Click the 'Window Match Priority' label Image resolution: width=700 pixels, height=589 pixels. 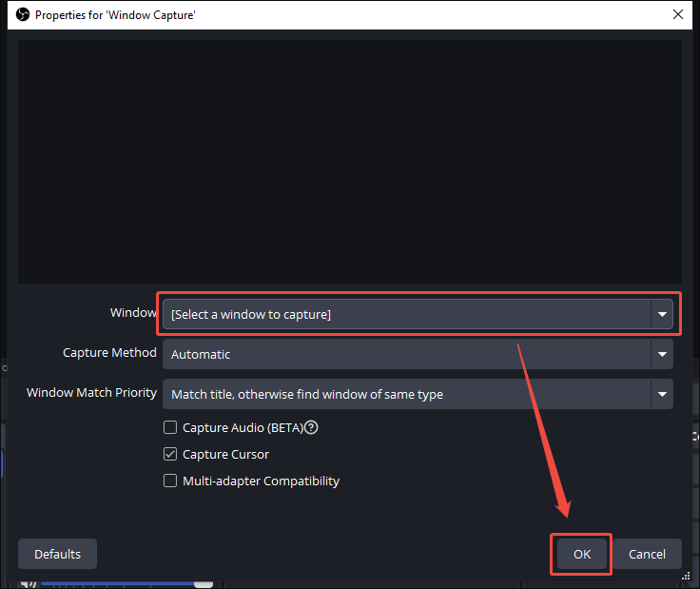tap(91, 393)
